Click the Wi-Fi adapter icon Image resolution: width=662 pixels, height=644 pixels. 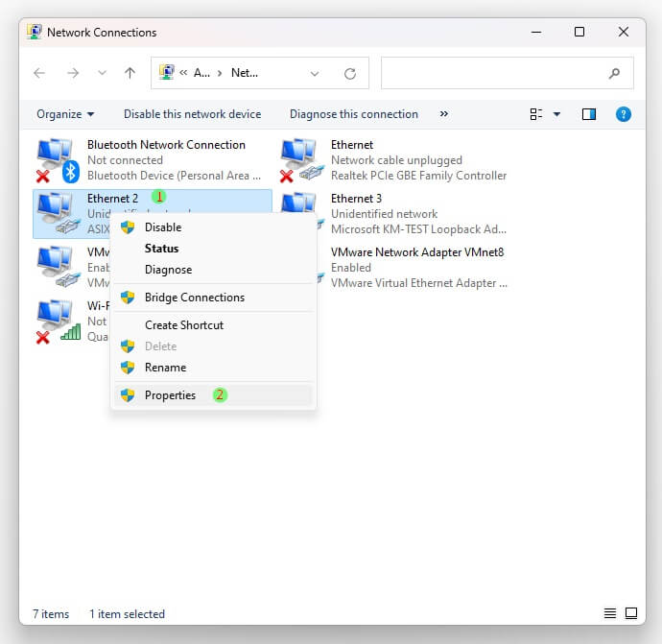point(57,322)
